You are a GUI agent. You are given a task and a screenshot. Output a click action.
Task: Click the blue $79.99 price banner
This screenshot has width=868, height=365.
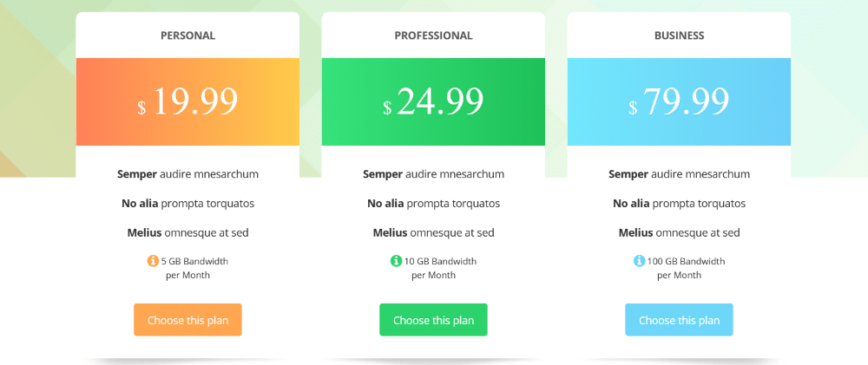coord(679,102)
